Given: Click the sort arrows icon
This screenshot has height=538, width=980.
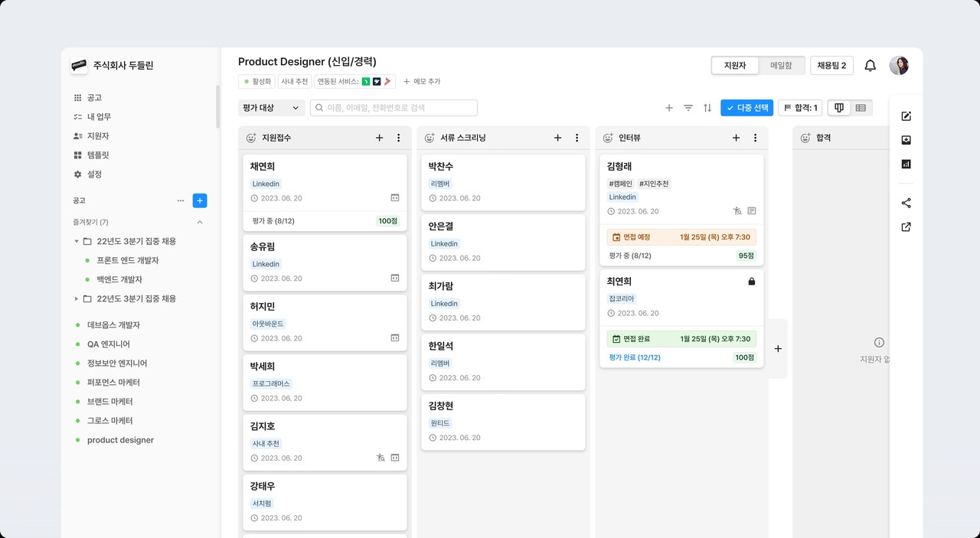Looking at the screenshot, I should tap(707, 108).
